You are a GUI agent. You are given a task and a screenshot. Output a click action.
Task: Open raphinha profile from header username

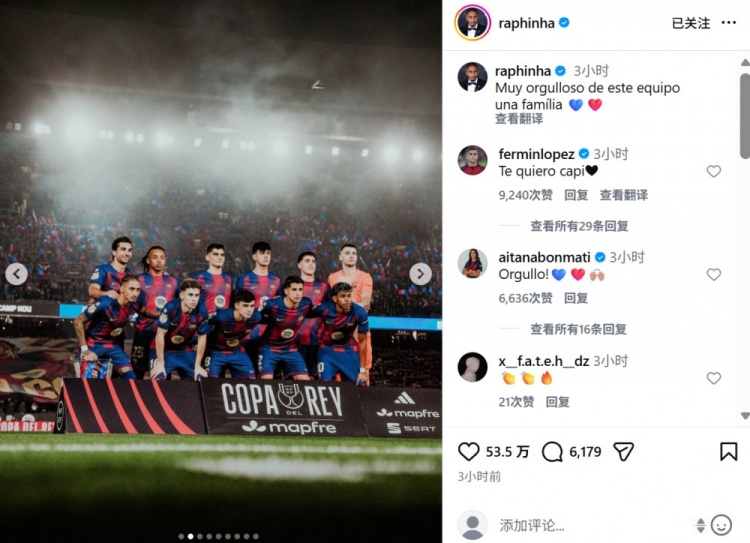(526, 23)
